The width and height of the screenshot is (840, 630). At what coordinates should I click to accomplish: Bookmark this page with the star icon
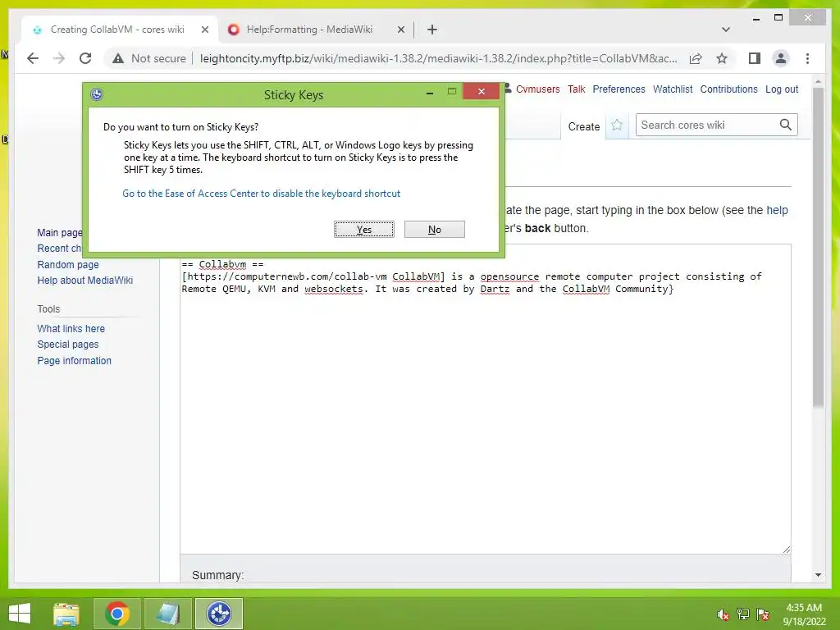[x=722, y=58]
